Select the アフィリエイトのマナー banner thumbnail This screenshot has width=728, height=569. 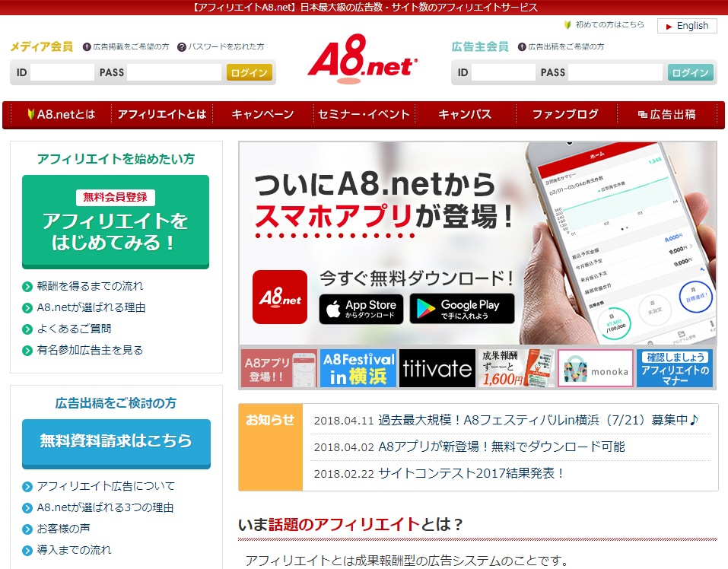pyautogui.click(x=675, y=368)
